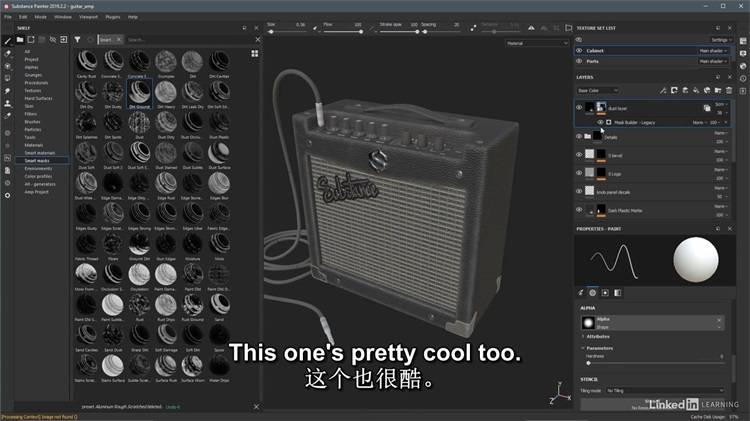Select Environments shelf category
This screenshot has height=421, width=750.
point(38,168)
